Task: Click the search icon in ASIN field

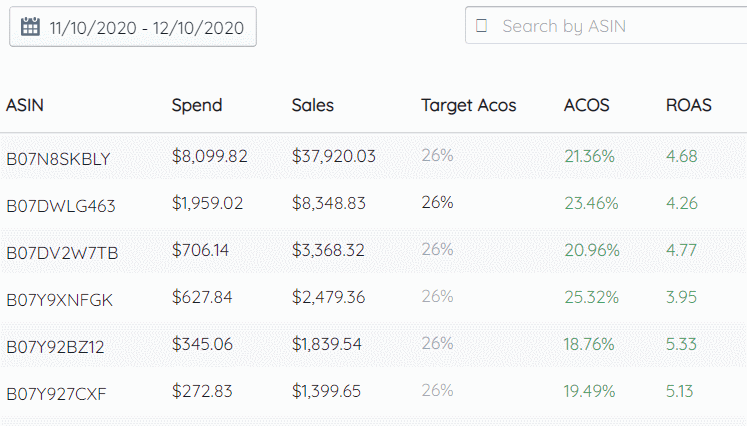Action: [x=481, y=26]
